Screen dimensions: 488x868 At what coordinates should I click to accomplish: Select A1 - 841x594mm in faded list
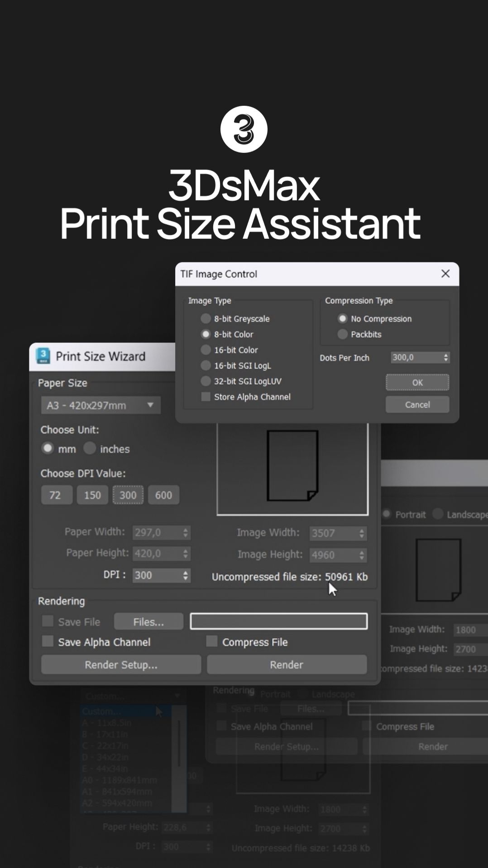point(117,792)
